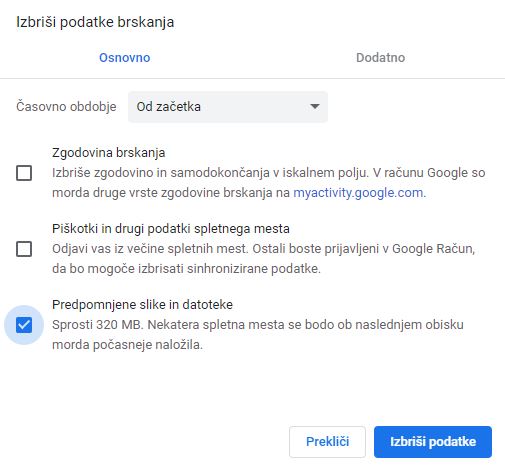Screen dimensions: 505x472
Task: Select 'Piškotki in drugi podatki spletnega mesta' heading
Action: [x=171, y=229]
